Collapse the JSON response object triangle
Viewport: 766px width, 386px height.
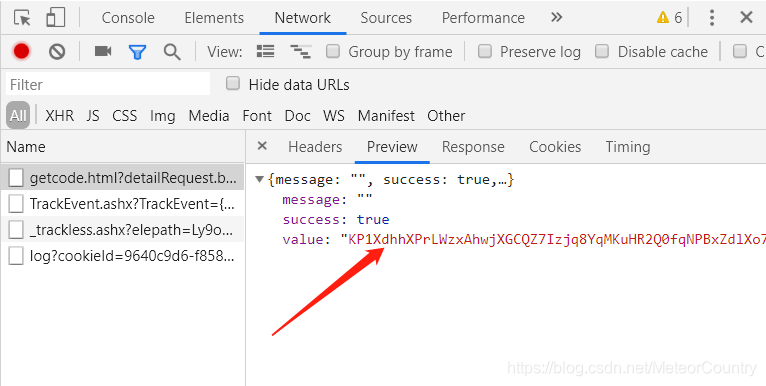tap(260, 180)
